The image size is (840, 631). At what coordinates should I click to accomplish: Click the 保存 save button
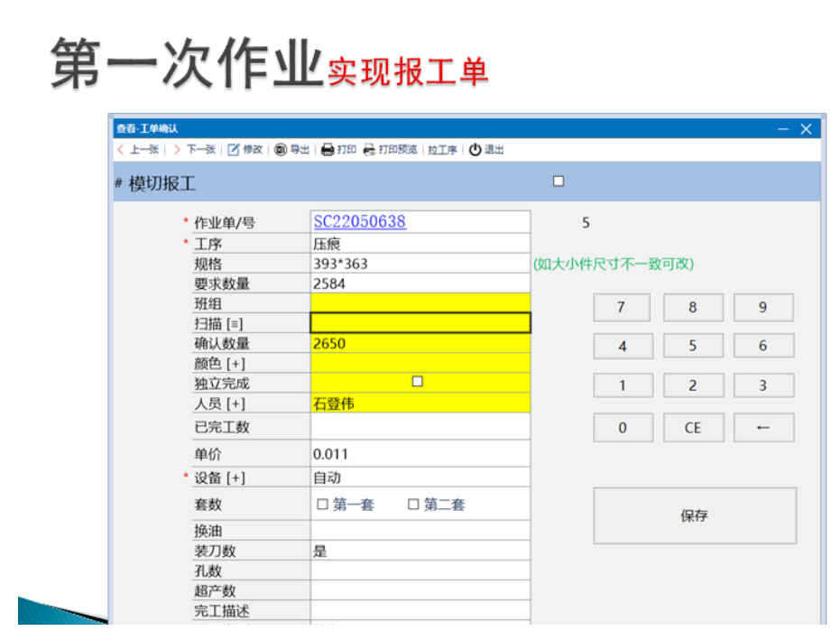click(x=694, y=515)
